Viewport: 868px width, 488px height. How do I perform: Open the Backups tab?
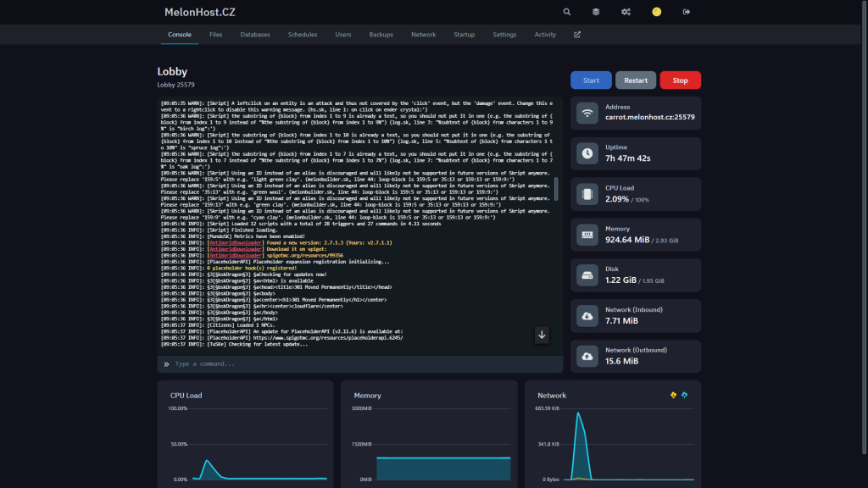pyautogui.click(x=381, y=35)
